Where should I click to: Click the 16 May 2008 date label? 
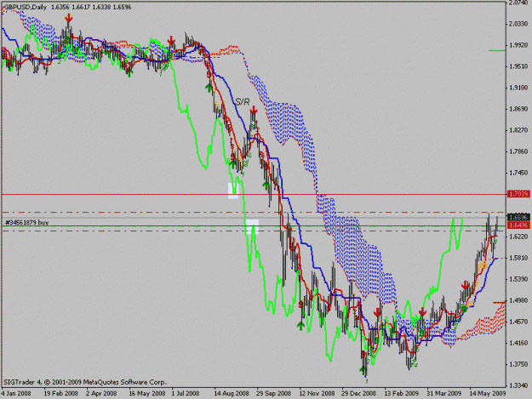pyautogui.click(x=147, y=394)
